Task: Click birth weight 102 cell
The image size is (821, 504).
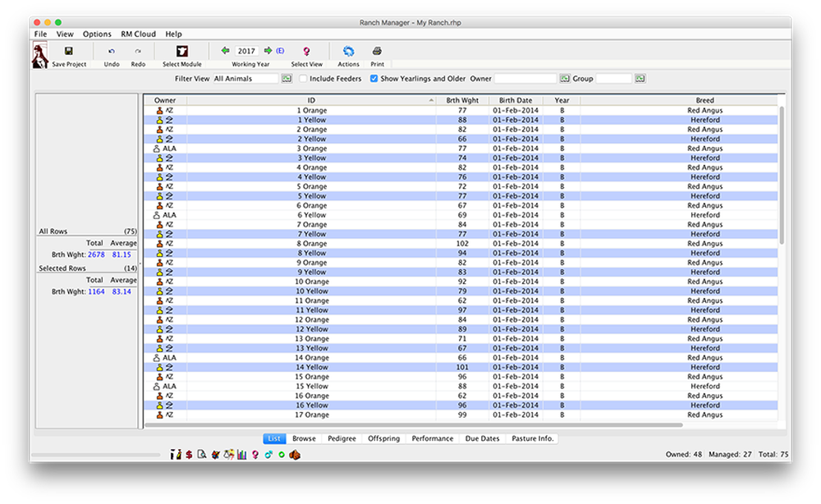Action: [462, 243]
